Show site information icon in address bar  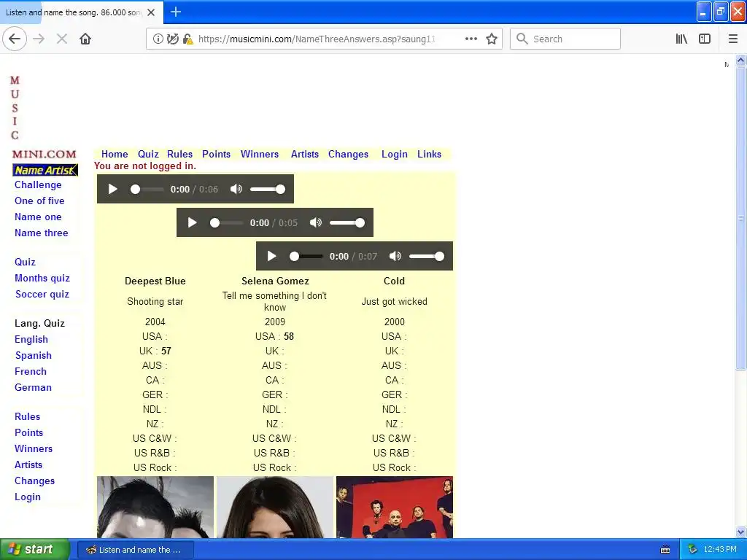(158, 39)
